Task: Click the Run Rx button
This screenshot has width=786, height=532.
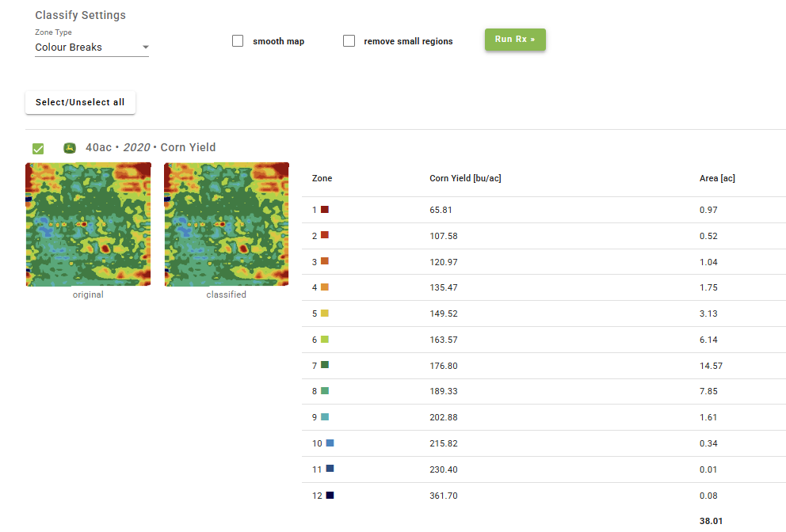Action: [515, 39]
